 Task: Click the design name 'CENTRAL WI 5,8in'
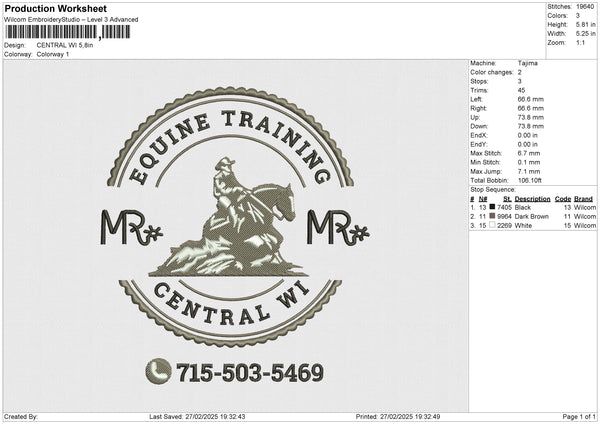65,45
